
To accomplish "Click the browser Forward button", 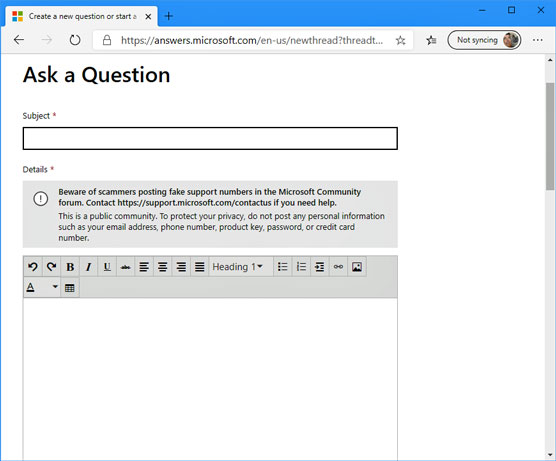I will [x=46, y=40].
